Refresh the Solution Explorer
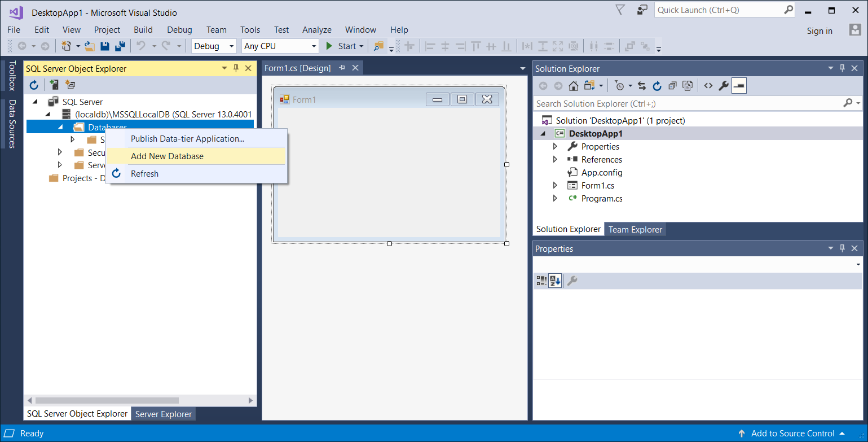This screenshot has height=442, width=868. [x=657, y=85]
